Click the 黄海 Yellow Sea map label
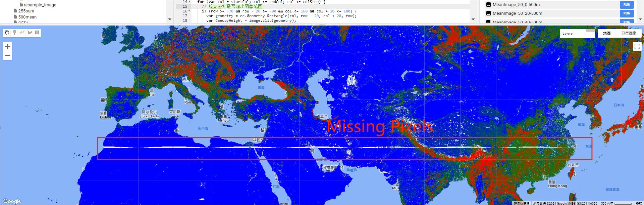Image resolution: width=644 pixels, height=205 pixels. 581,125
